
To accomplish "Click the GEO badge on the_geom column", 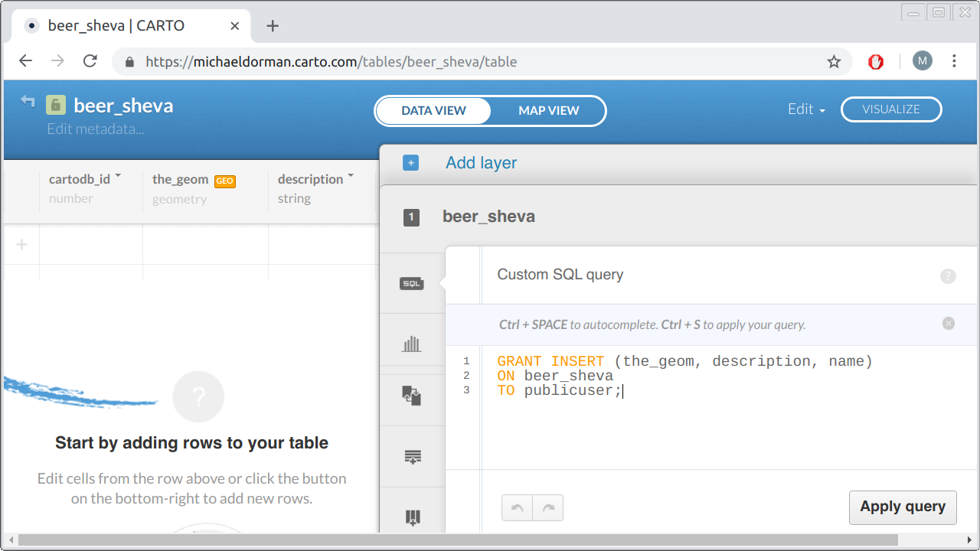I will click(x=224, y=181).
